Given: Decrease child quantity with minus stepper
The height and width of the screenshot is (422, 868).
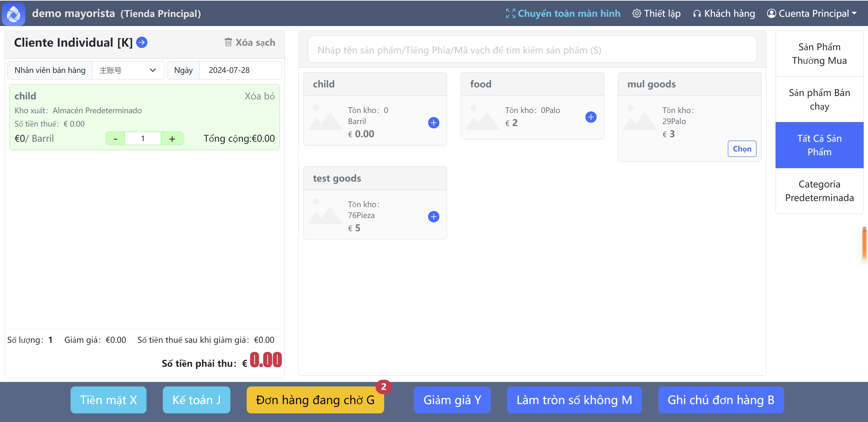Looking at the screenshot, I should click(115, 139).
